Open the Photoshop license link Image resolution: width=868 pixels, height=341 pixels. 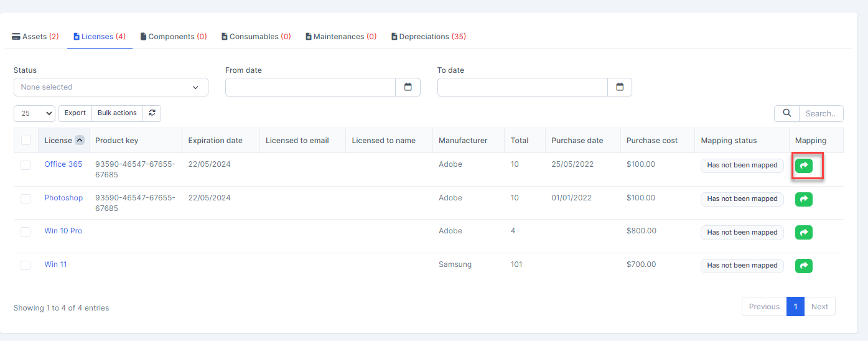pyautogui.click(x=63, y=198)
